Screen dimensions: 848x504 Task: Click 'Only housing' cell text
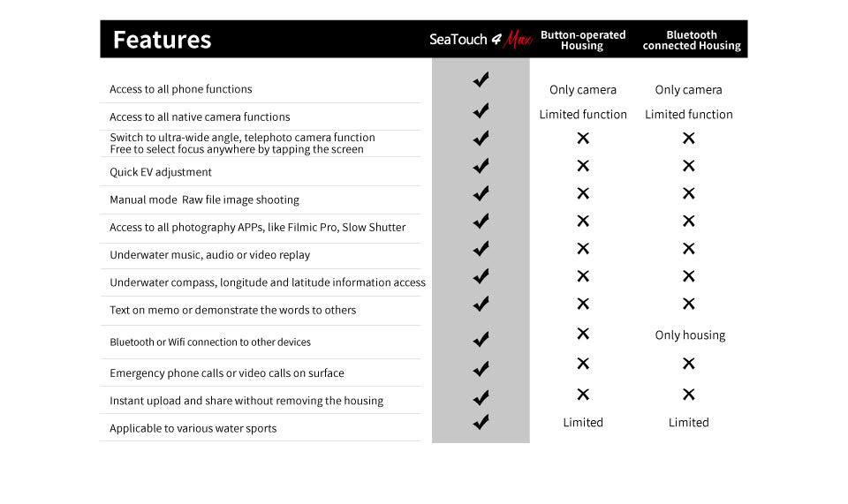[690, 335]
